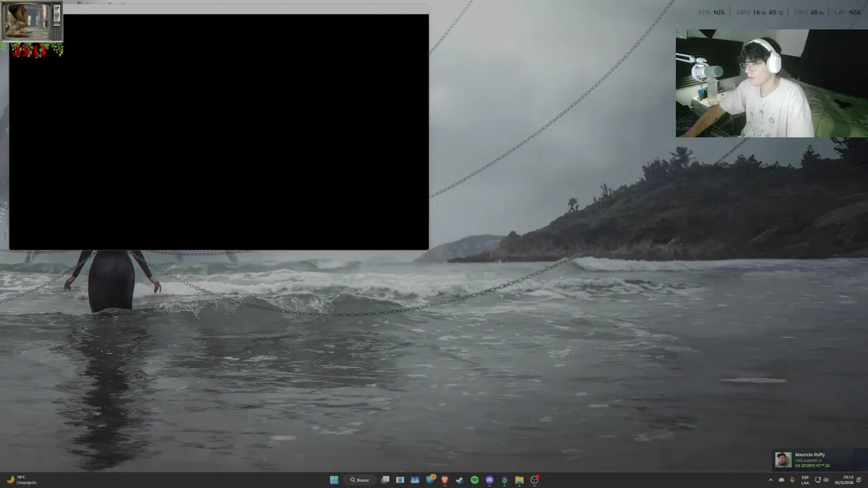The width and height of the screenshot is (868, 488).
Task: Open File Explorer from the taskbar
Action: [x=519, y=480]
